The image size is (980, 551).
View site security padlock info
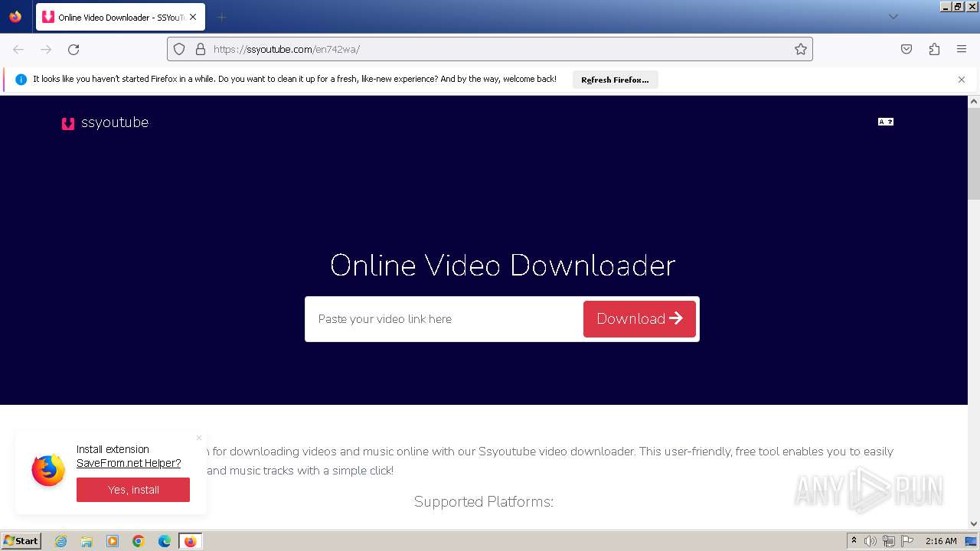201,49
